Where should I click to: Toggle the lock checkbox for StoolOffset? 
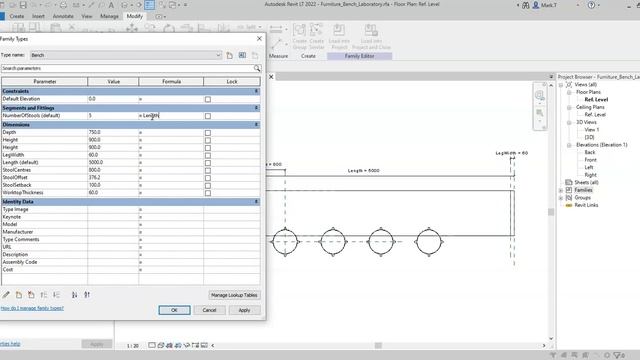[x=208, y=178]
